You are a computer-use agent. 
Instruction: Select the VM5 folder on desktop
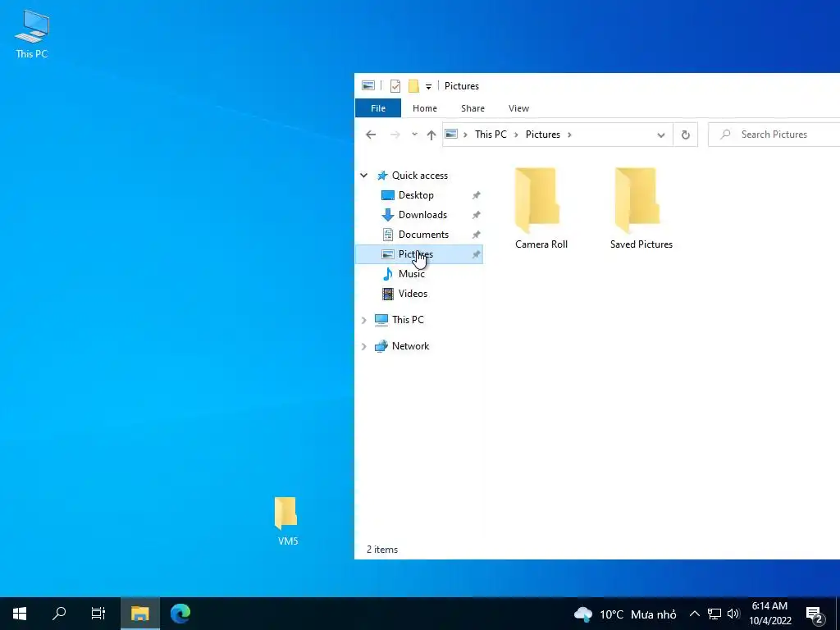[286, 521]
